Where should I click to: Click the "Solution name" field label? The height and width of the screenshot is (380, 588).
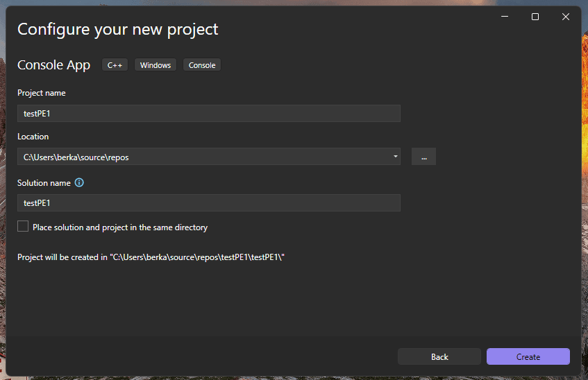(x=44, y=183)
